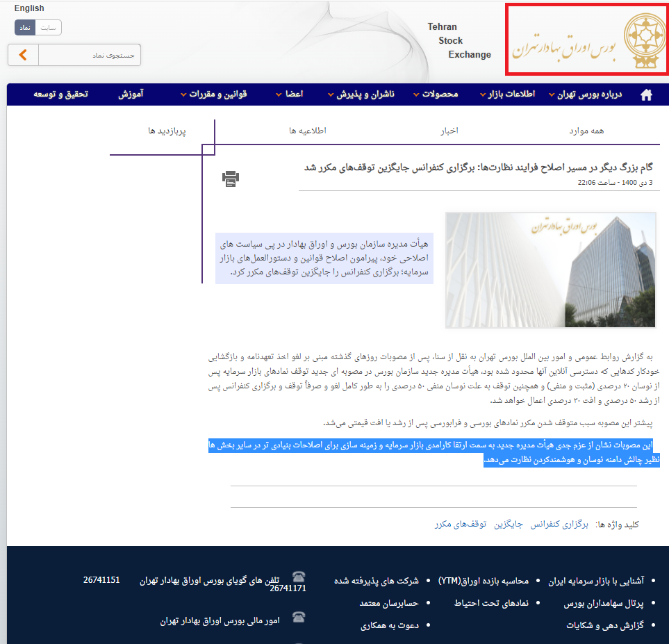Open دعوت به همکاری footer link
The image size is (669, 644).
click(x=390, y=626)
